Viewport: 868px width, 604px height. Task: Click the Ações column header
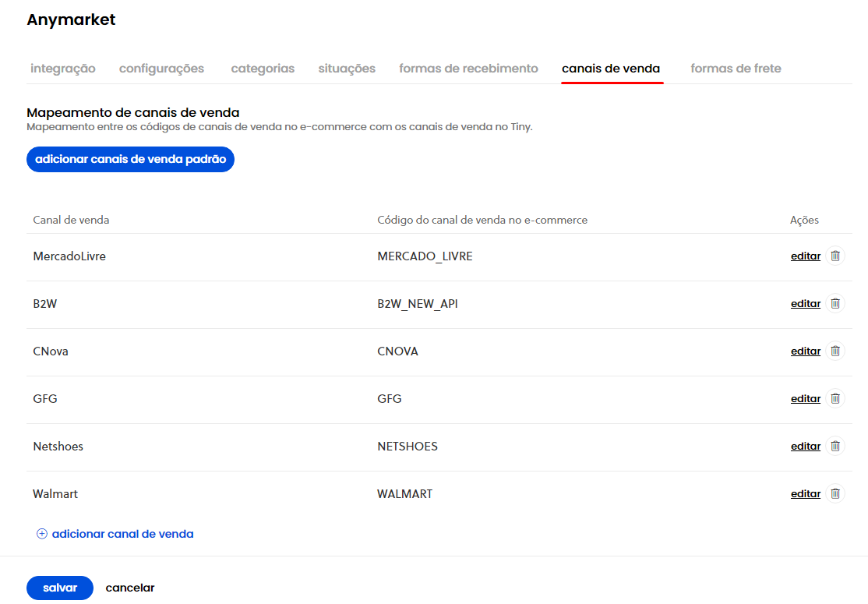point(804,221)
